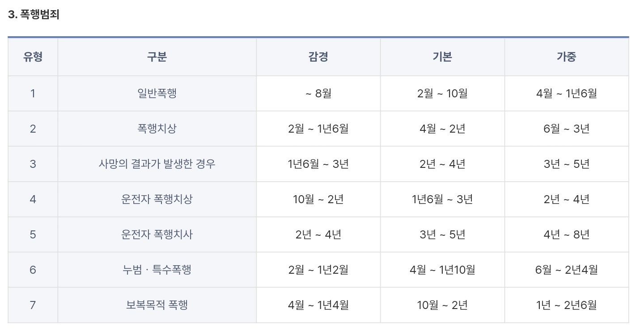The image size is (644, 330).
Task: Click the 일반폭행 category cell
Action: point(157,93)
